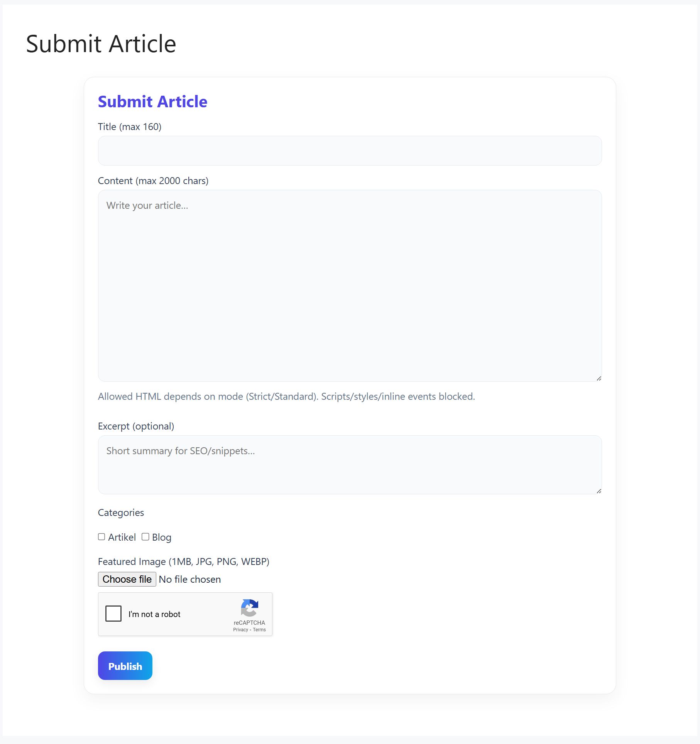This screenshot has height=744, width=700.
Task: Select the Excerpt (optional) label
Action: [136, 426]
